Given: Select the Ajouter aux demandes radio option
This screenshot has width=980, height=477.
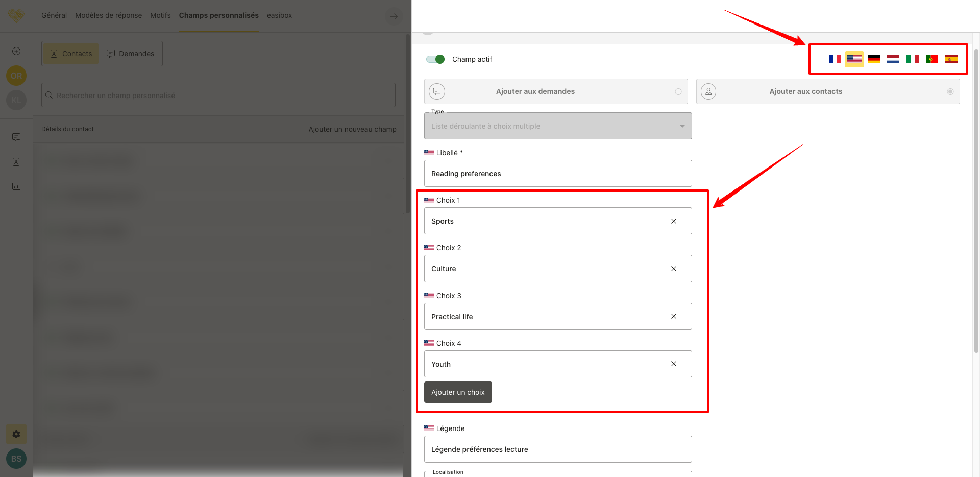Looking at the screenshot, I should pos(678,91).
